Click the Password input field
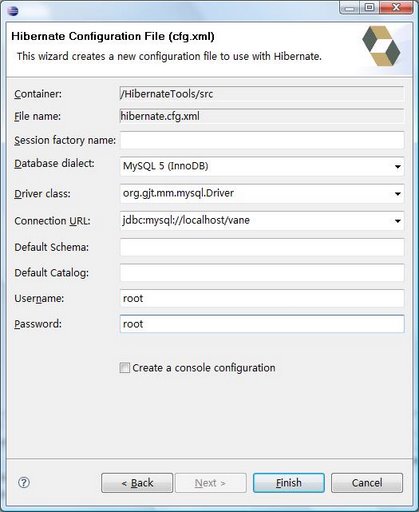419x512 pixels. 262,324
